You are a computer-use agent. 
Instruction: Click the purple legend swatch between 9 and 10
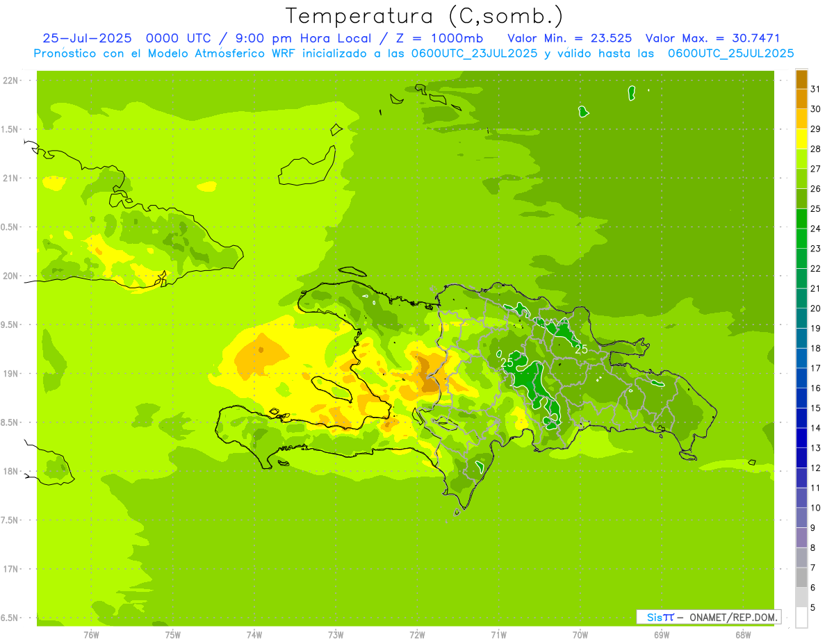tap(801, 517)
